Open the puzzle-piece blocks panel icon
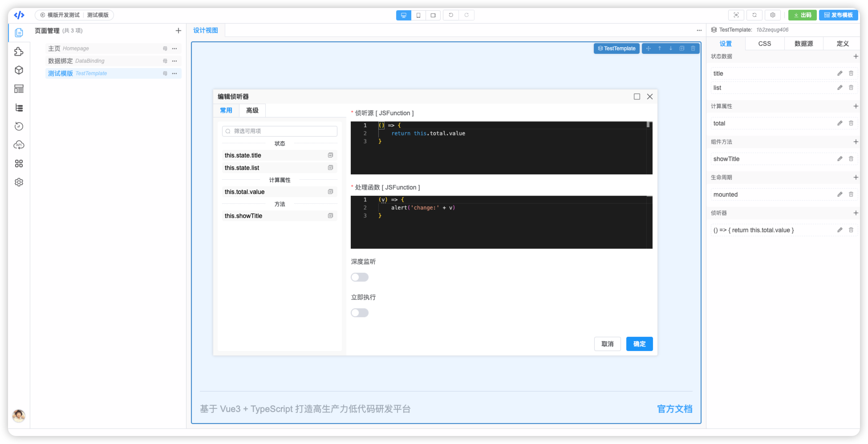This screenshot has height=444, width=868. (19, 52)
